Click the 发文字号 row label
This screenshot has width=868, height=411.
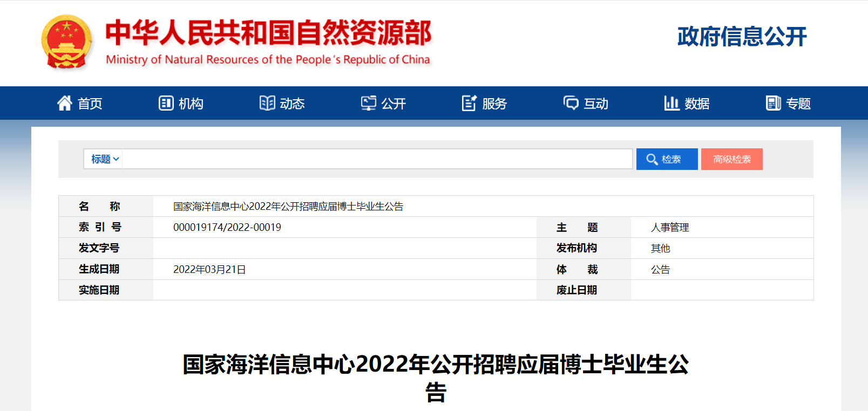[99, 248]
